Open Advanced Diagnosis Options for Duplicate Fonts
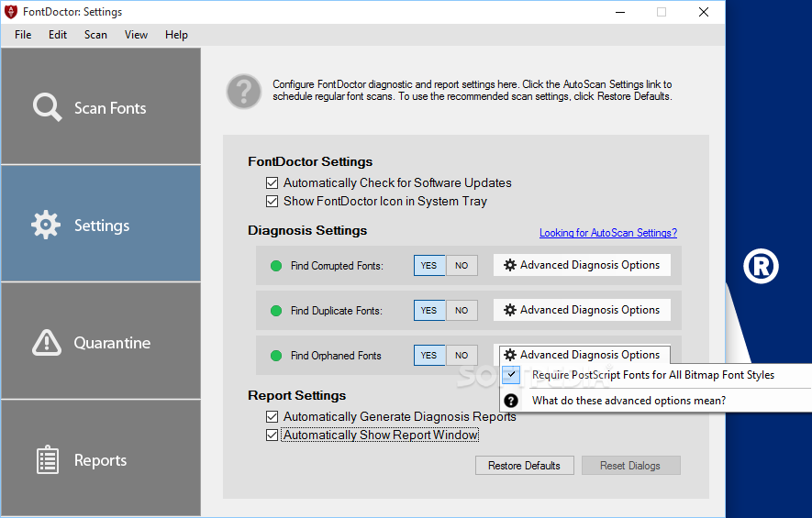Image resolution: width=812 pixels, height=518 pixels. click(x=582, y=310)
